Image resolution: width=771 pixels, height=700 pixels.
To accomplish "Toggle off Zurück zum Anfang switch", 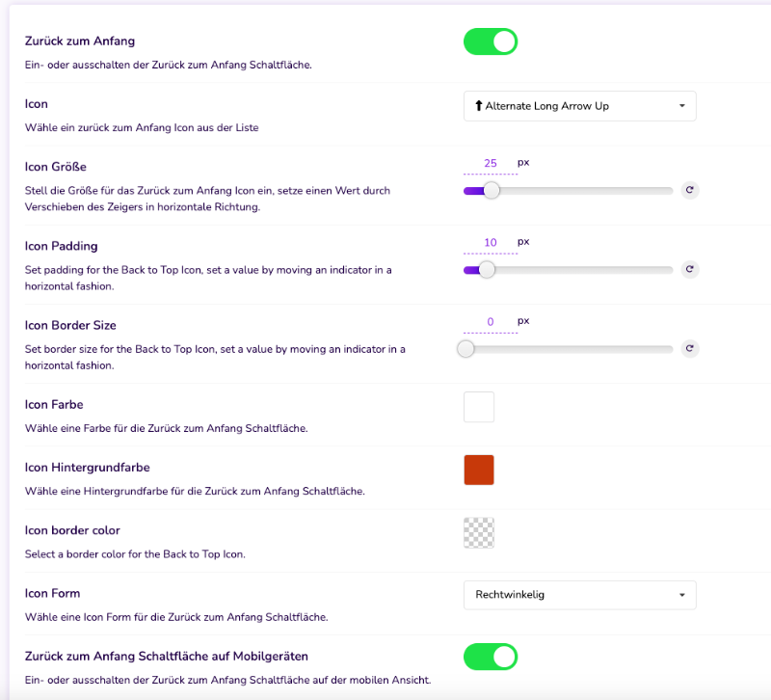I will (491, 41).
